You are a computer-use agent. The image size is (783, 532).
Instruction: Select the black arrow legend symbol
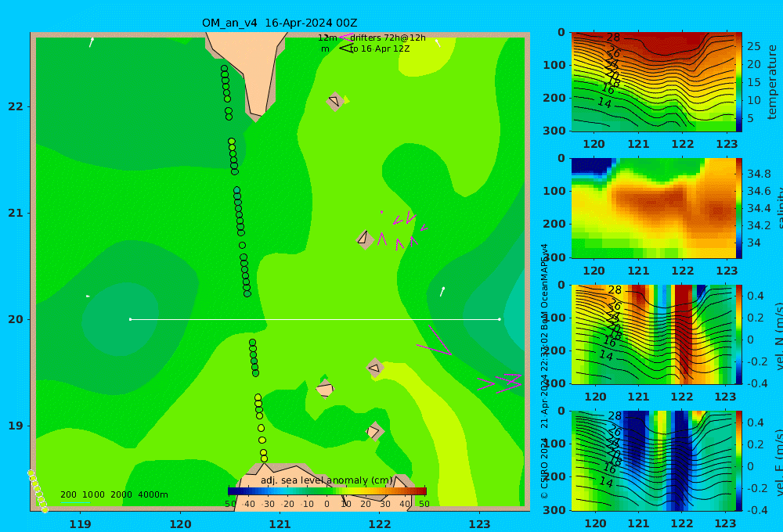click(346, 49)
